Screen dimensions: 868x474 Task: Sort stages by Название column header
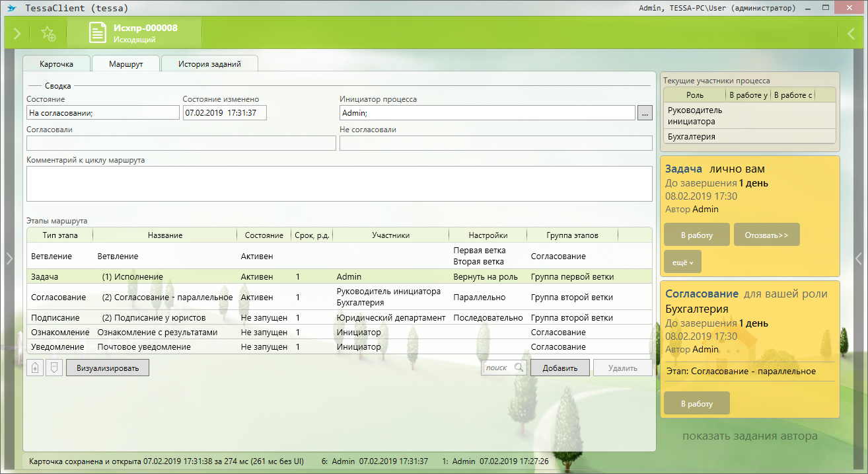click(x=165, y=235)
